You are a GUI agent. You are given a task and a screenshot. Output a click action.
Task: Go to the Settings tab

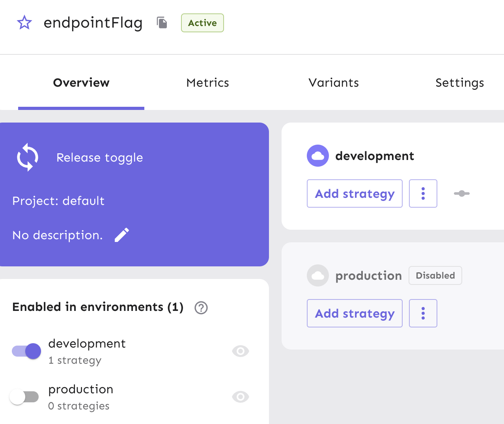tap(459, 83)
